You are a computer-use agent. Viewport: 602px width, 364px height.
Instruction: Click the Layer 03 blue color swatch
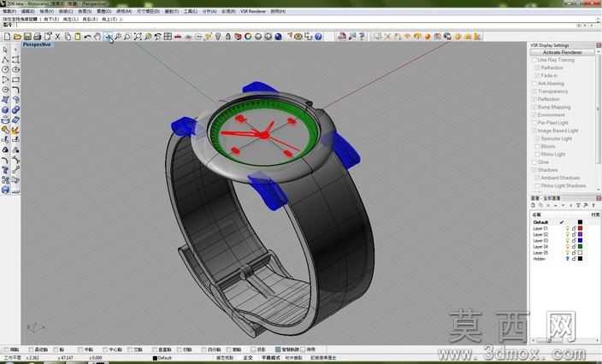coord(580,240)
